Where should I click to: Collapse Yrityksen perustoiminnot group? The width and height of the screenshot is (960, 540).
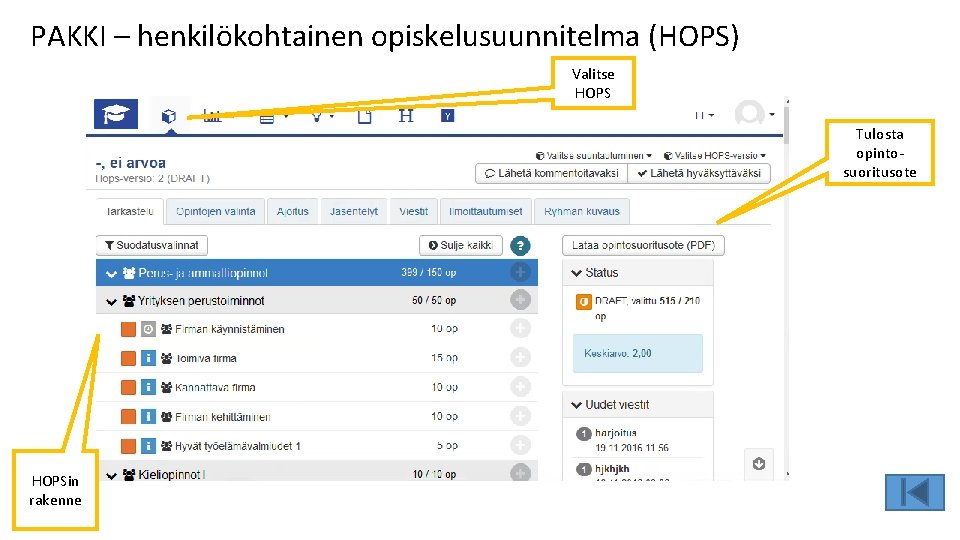[x=111, y=301]
